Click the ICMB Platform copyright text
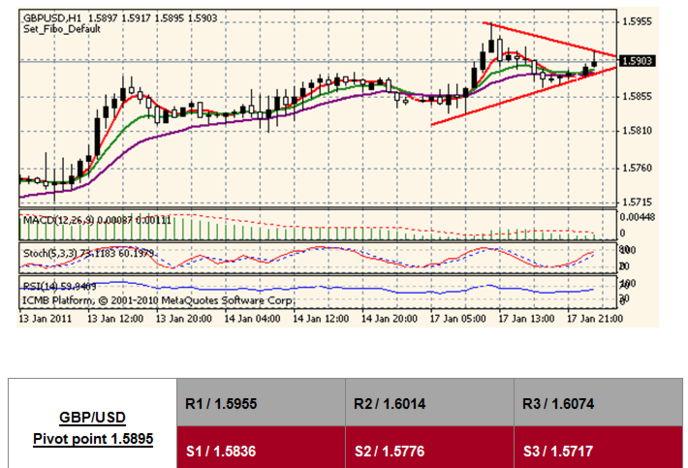This screenshot has width=688, height=468. point(155,298)
